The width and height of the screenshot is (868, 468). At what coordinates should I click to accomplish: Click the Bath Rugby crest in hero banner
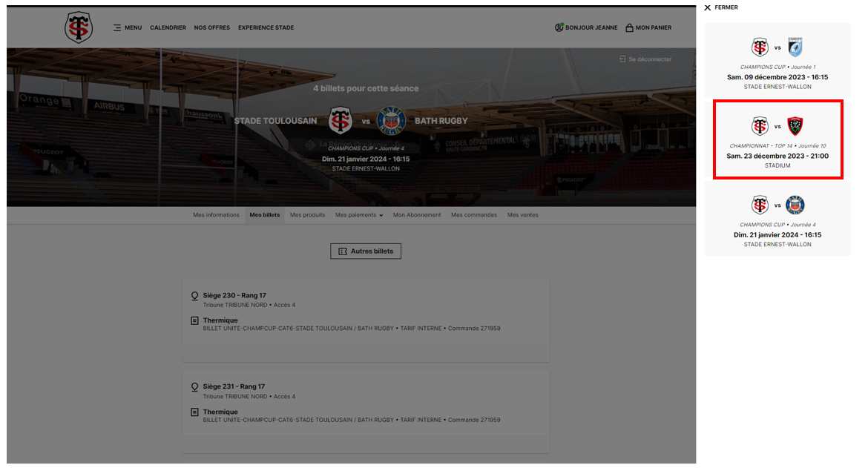click(x=392, y=121)
